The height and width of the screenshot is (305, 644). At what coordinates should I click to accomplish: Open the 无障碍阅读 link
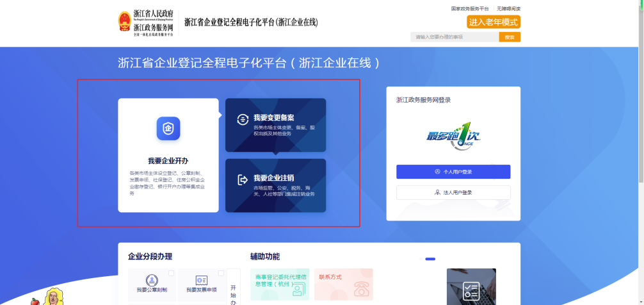pyautogui.click(x=508, y=8)
